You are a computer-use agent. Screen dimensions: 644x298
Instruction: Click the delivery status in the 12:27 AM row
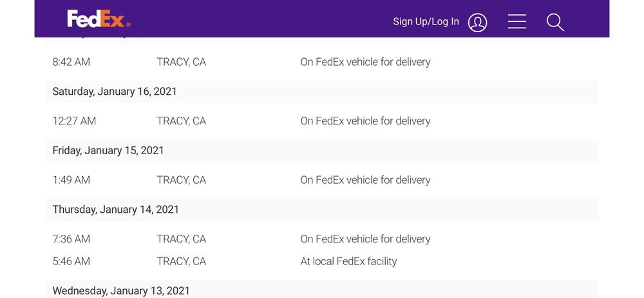click(x=365, y=121)
